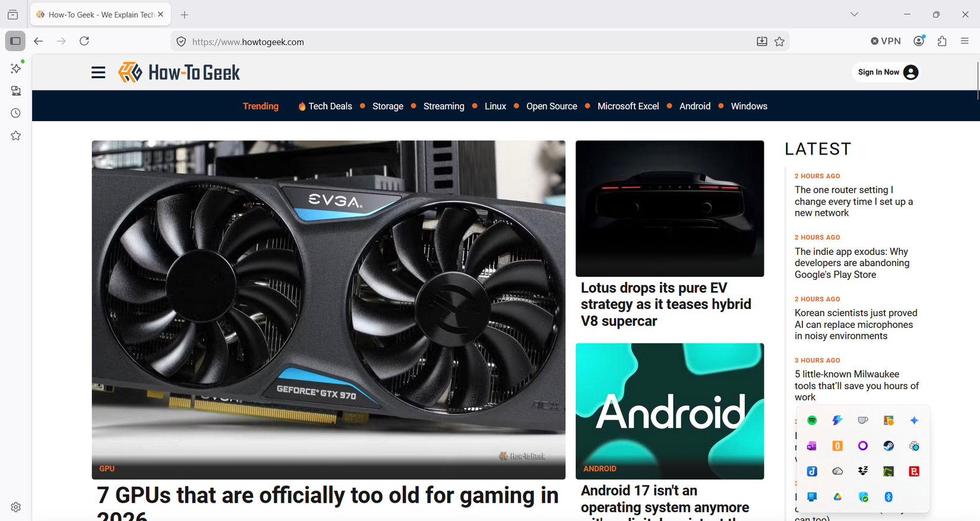980x521 pixels.
Task: Open Spotify from the system tray
Action: click(812, 420)
